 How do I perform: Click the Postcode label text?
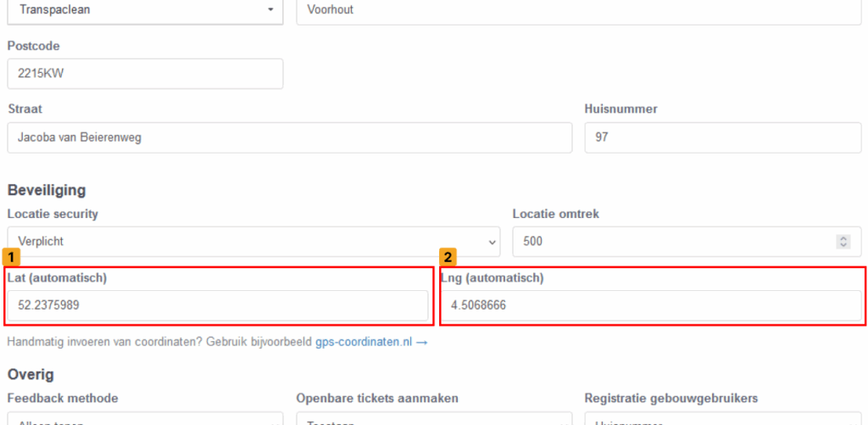point(34,46)
